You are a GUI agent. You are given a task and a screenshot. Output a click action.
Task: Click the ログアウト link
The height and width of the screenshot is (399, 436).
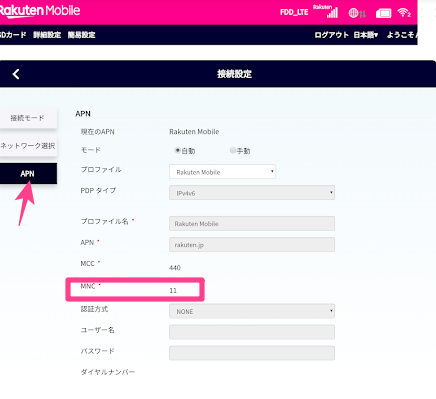tap(331, 35)
